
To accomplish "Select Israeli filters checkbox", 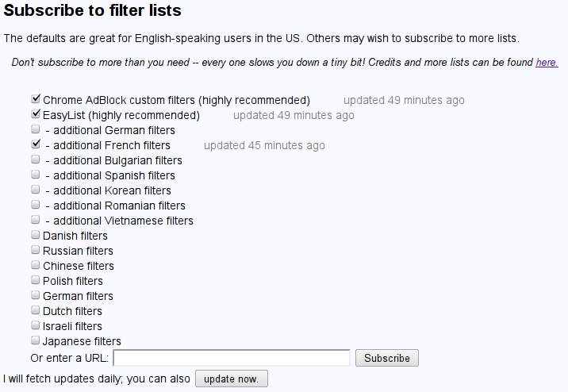I will pyautogui.click(x=36, y=326).
